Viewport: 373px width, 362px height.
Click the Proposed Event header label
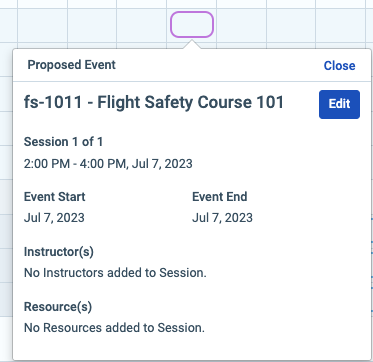[x=71, y=65]
